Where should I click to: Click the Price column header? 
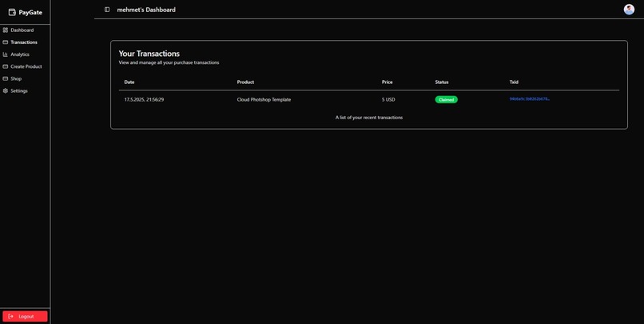click(x=387, y=82)
